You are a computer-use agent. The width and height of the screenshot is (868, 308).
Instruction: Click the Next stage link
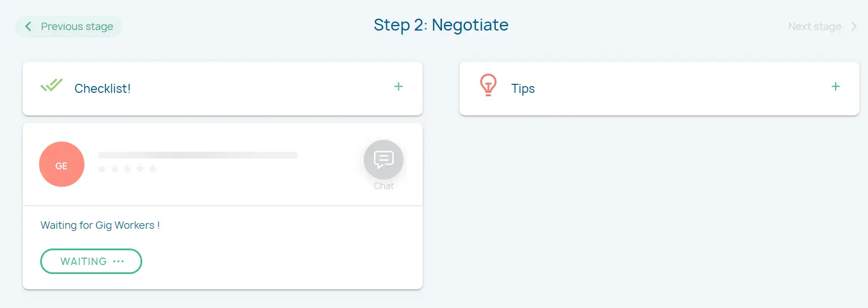tap(814, 27)
